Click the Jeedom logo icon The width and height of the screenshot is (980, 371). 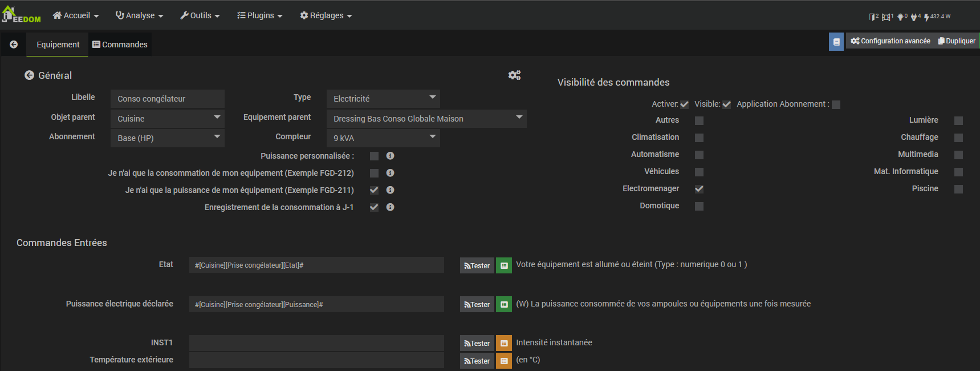point(21,15)
